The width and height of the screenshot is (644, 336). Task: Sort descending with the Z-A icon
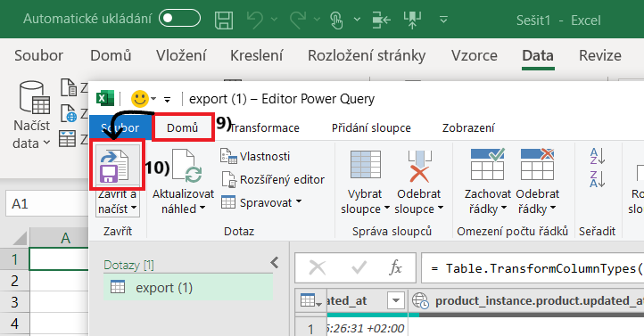tap(598, 179)
